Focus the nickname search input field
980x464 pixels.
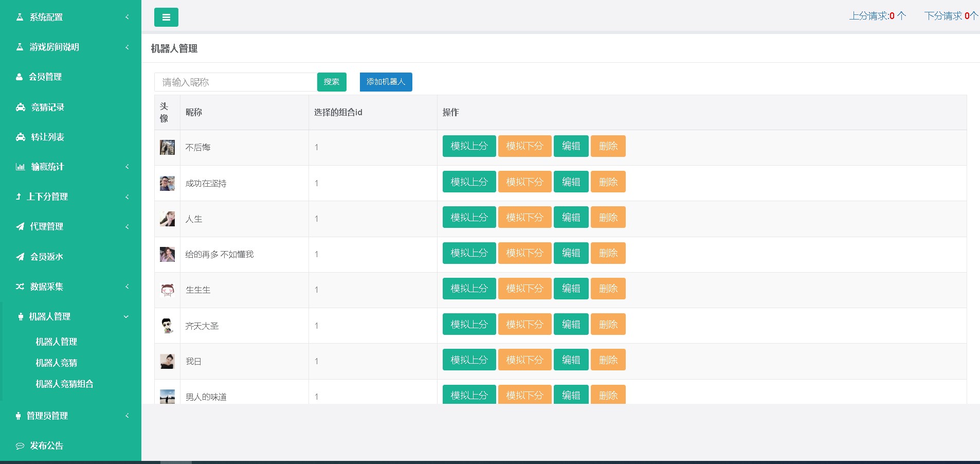pyautogui.click(x=235, y=82)
